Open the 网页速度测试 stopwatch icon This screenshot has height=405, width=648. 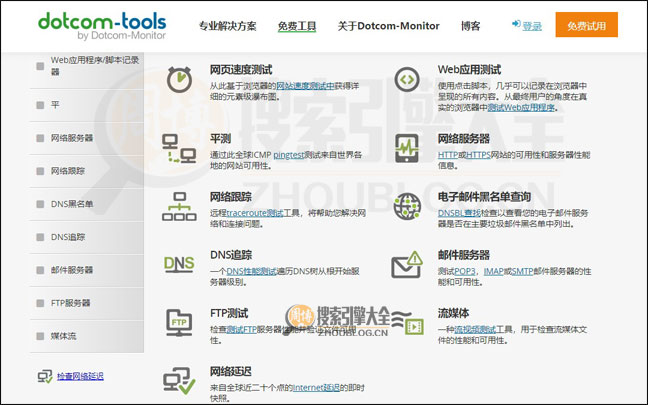pos(179,79)
